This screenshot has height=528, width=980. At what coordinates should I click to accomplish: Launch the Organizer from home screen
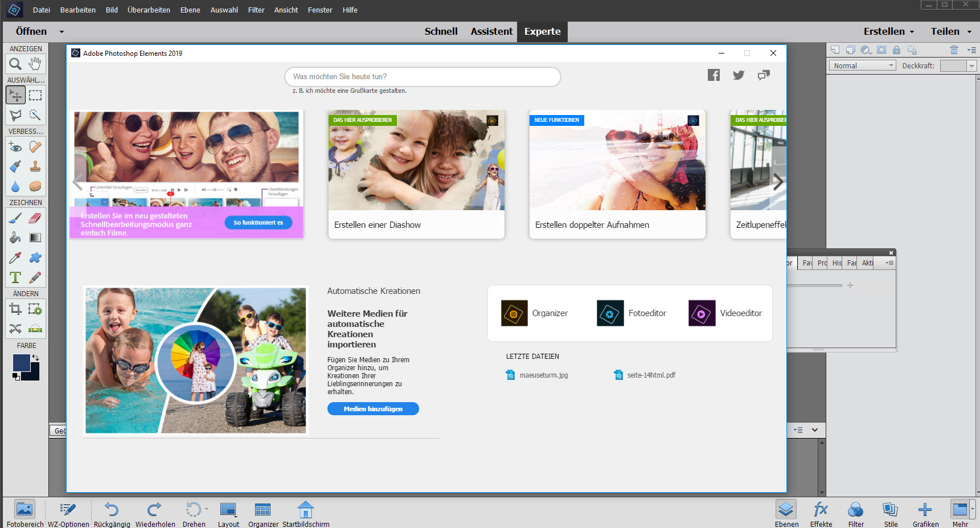[x=534, y=313]
